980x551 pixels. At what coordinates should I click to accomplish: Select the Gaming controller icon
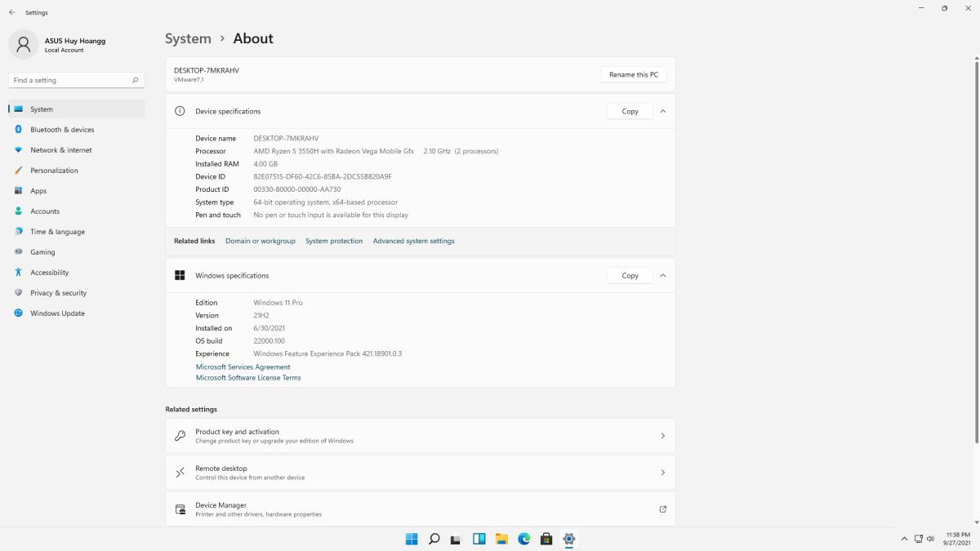point(18,252)
